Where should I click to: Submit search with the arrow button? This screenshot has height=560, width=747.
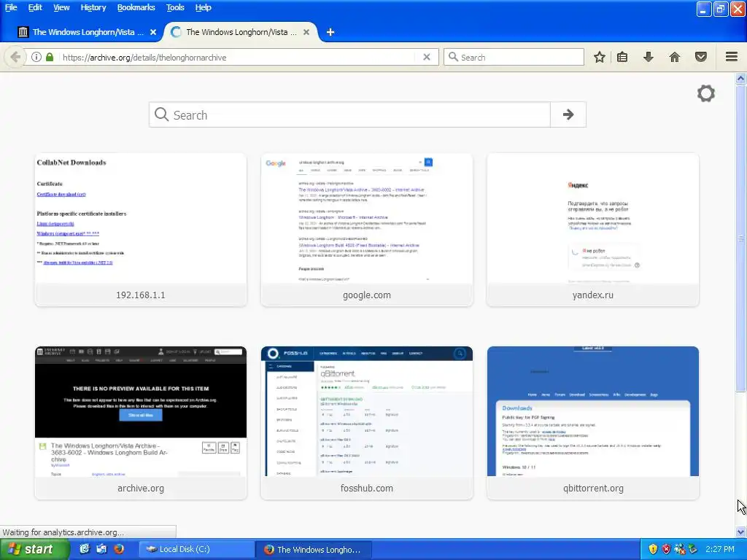tap(568, 114)
